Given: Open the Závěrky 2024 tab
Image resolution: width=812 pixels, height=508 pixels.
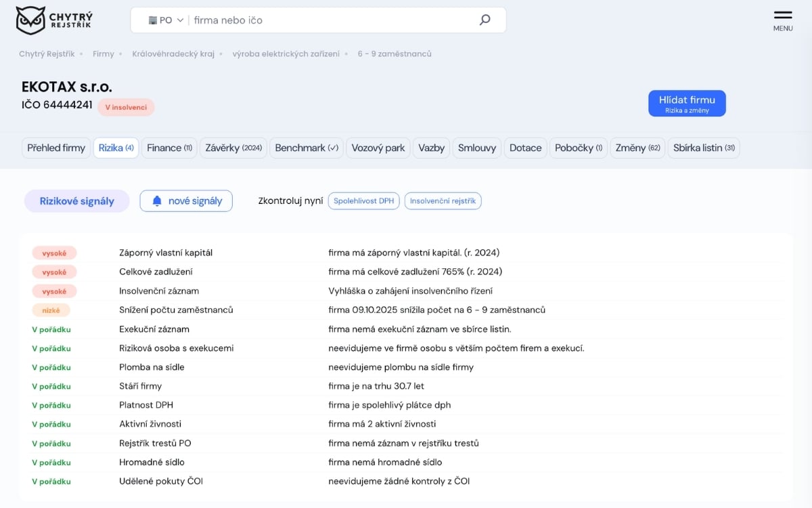Looking at the screenshot, I should click(233, 148).
